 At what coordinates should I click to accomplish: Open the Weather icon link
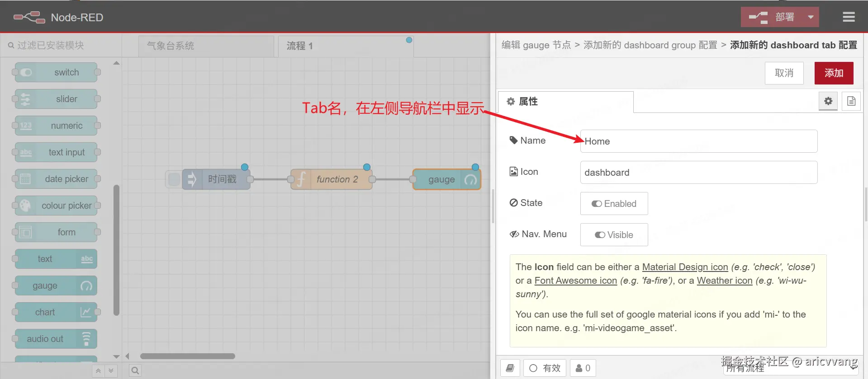click(724, 281)
